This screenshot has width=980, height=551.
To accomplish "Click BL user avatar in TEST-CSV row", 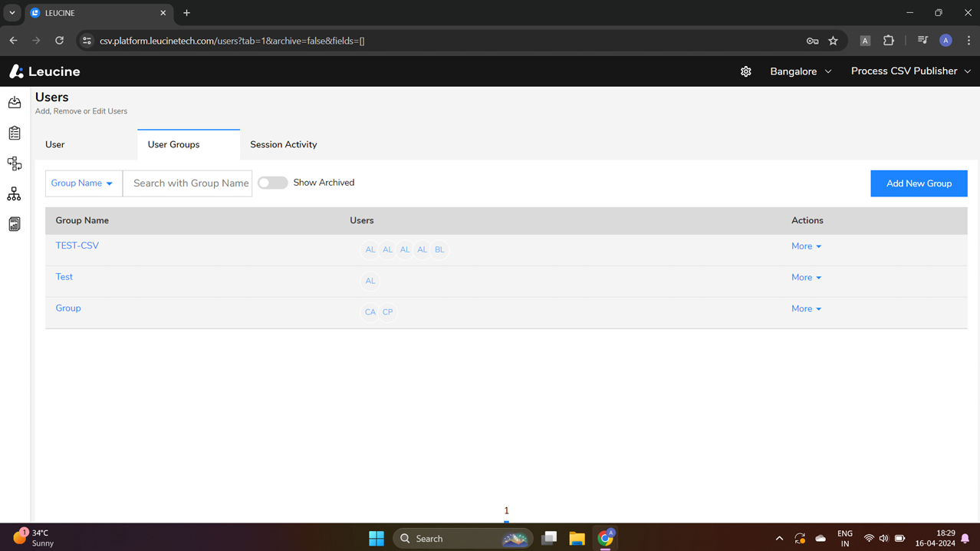I will tap(439, 249).
